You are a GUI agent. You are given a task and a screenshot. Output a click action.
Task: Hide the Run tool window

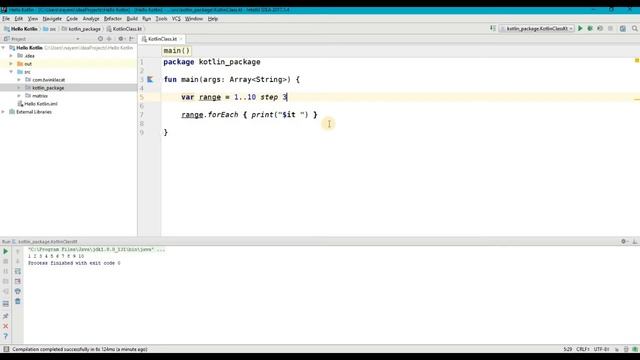tap(635, 242)
